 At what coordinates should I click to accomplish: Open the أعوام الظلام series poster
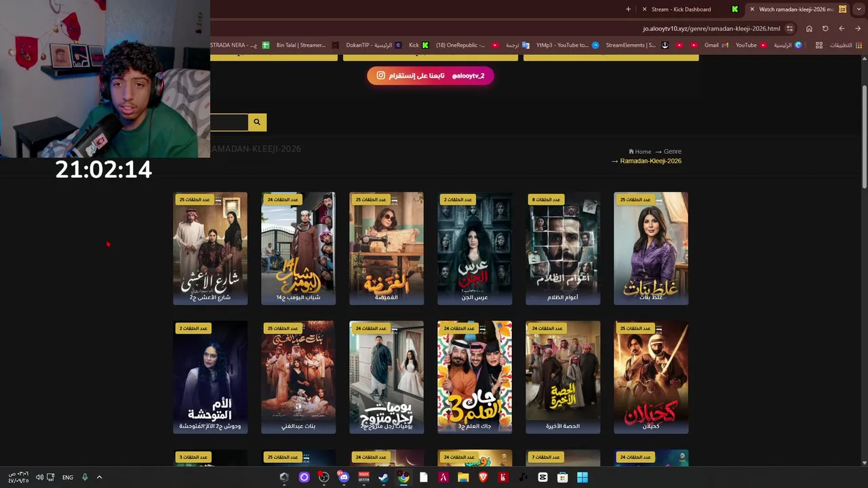point(563,248)
